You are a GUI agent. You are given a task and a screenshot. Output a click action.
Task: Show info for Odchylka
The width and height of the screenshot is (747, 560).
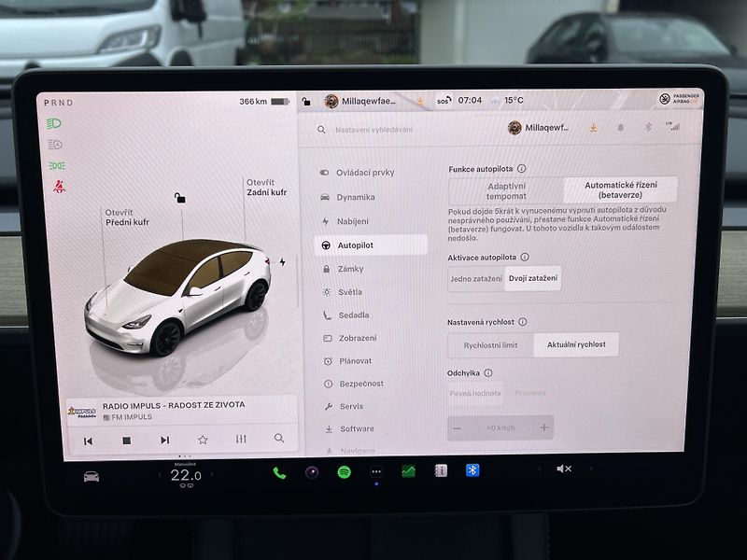coord(487,372)
